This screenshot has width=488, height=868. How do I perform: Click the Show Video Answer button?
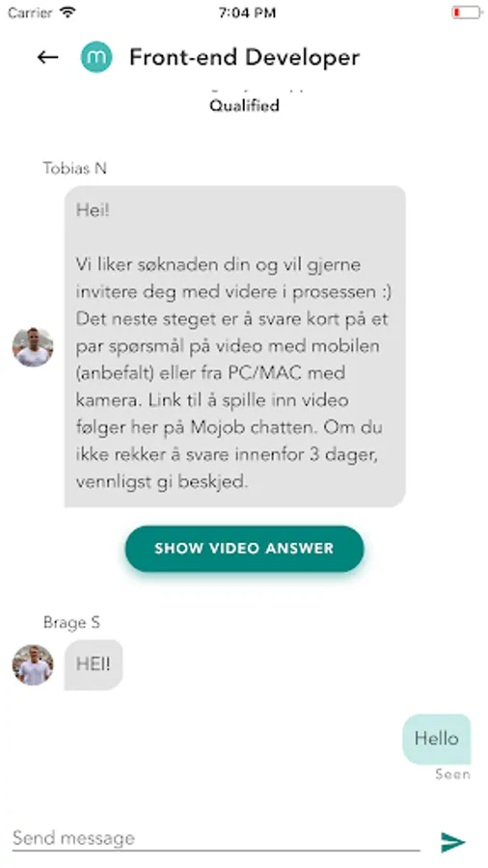point(244,549)
